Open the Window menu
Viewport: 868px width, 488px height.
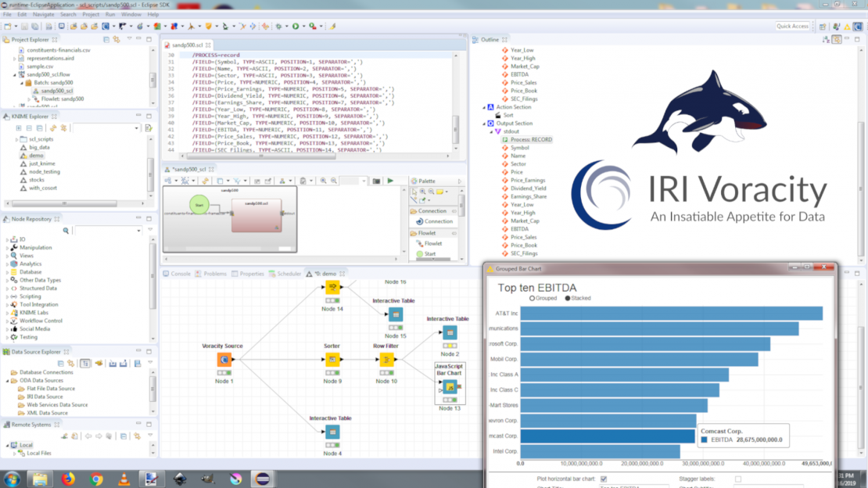(131, 14)
